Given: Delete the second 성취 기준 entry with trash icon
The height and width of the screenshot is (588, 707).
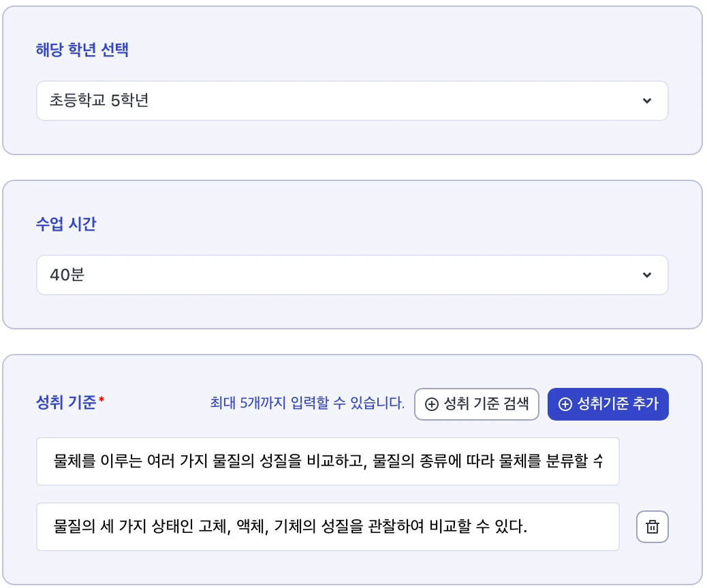Looking at the screenshot, I should [652, 526].
